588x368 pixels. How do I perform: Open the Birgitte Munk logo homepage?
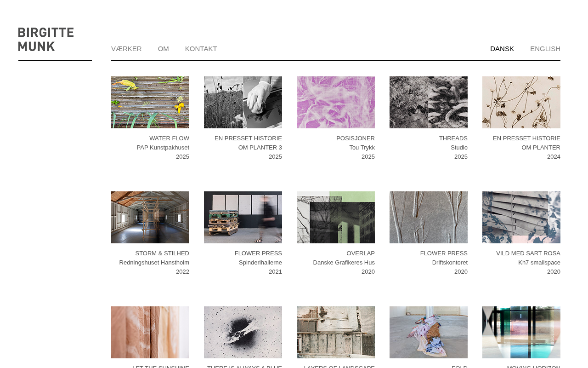(x=46, y=39)
